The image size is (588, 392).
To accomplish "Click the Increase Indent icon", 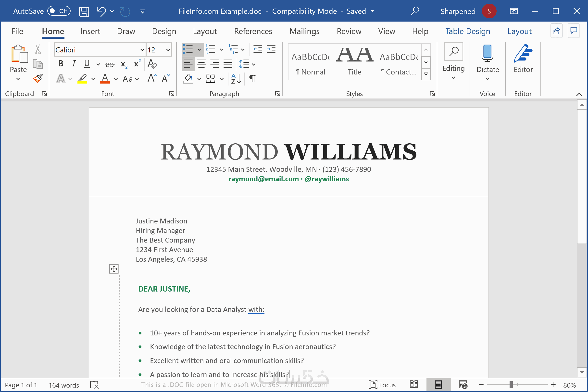I will [x=271, y=49].
